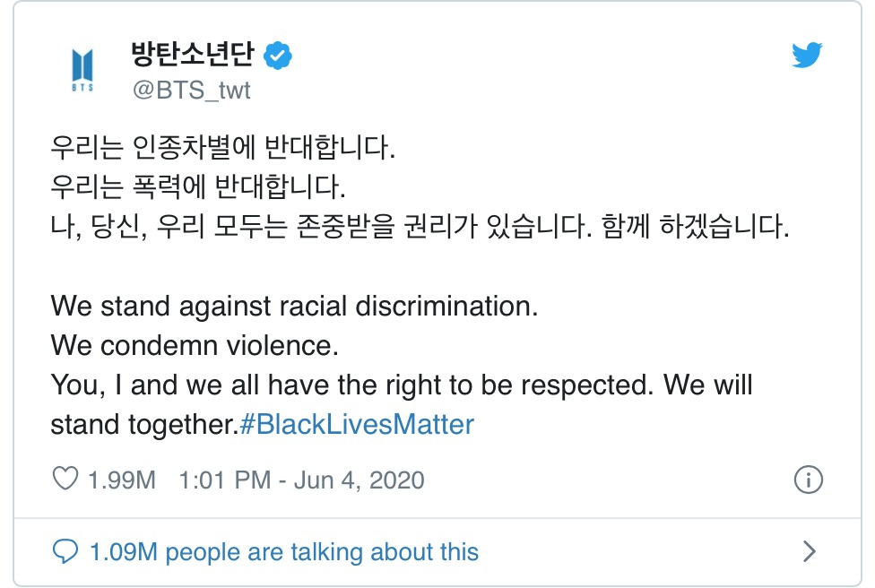Click the text "stand together."
This screenshot has height=588, width=875.
(144, 425)
